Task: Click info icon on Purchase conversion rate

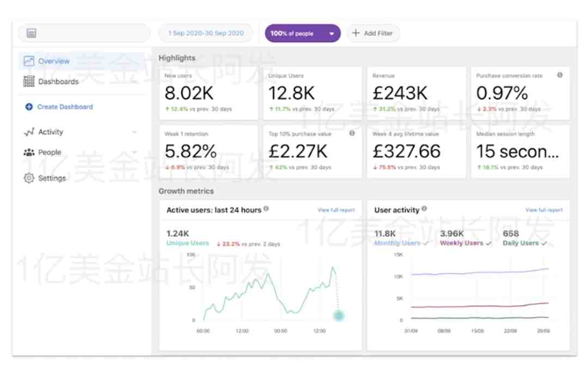Action: (x=560, y=75)
